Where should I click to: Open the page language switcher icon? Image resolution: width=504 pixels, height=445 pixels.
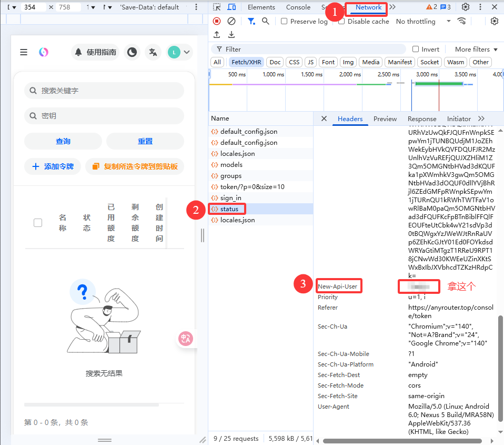pyautogui.click(x=153, y=52)
